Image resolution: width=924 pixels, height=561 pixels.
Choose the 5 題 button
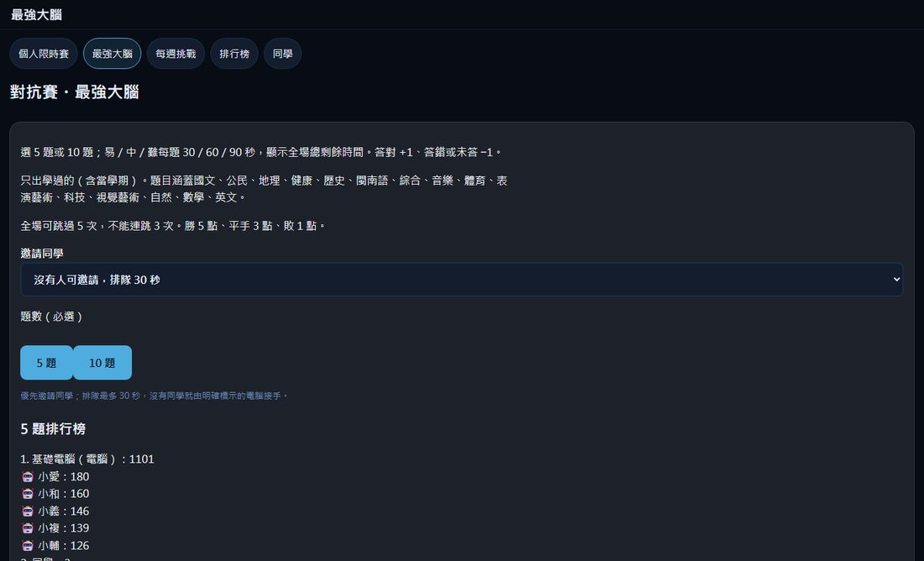point(46,363)
